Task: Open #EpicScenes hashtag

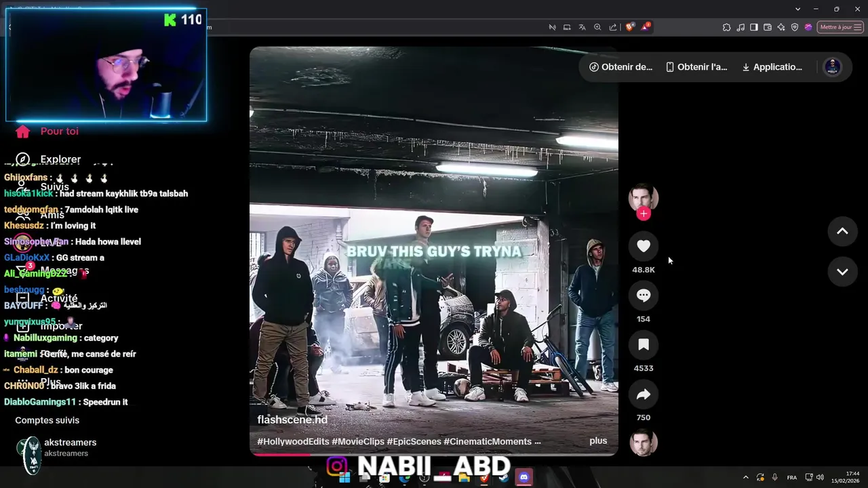Action: 414,441
